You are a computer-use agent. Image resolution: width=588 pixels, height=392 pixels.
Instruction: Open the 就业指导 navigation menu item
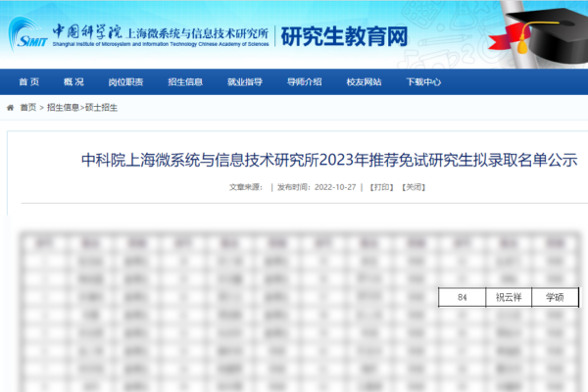tap(245, 81)
